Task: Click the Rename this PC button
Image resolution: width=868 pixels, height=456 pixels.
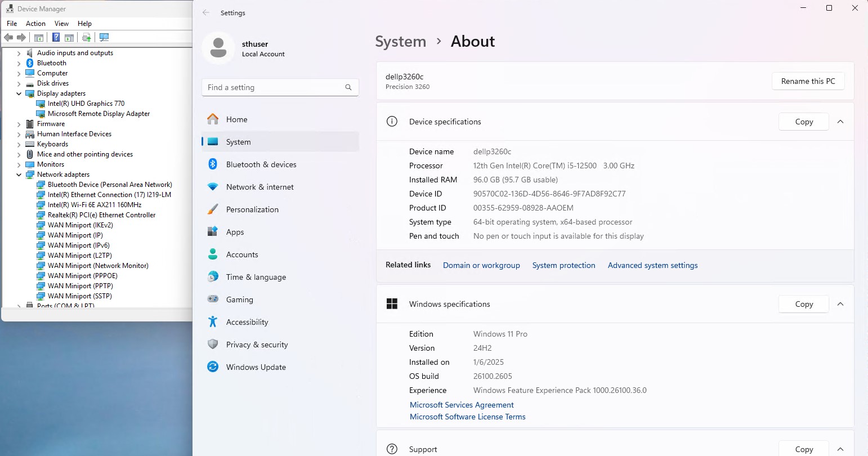Action: tap(808, 81)
